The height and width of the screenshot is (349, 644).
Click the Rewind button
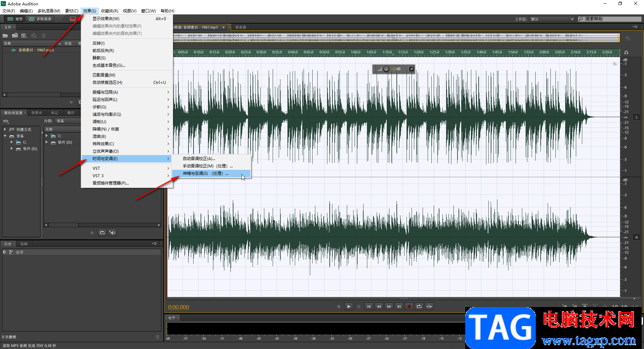[x=379, y=306]
